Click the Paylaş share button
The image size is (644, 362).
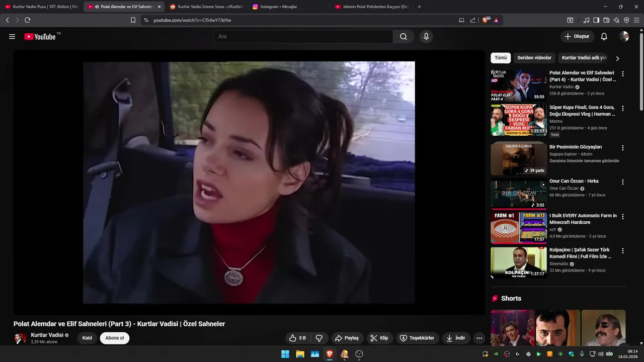coord(347,338)
